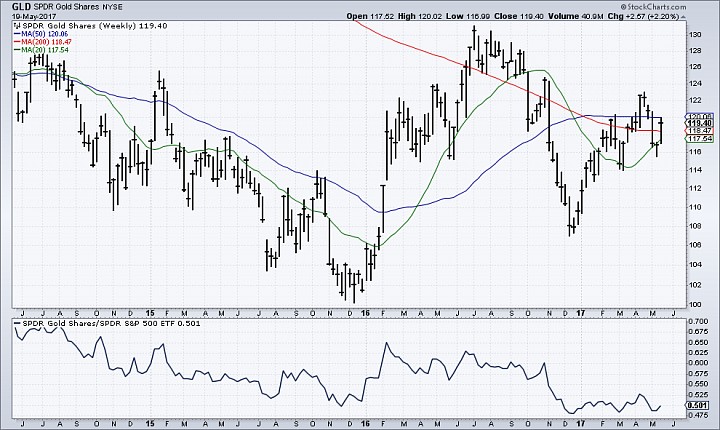
Task: Click the 106 price axis label
Action: tap(694, 245)
